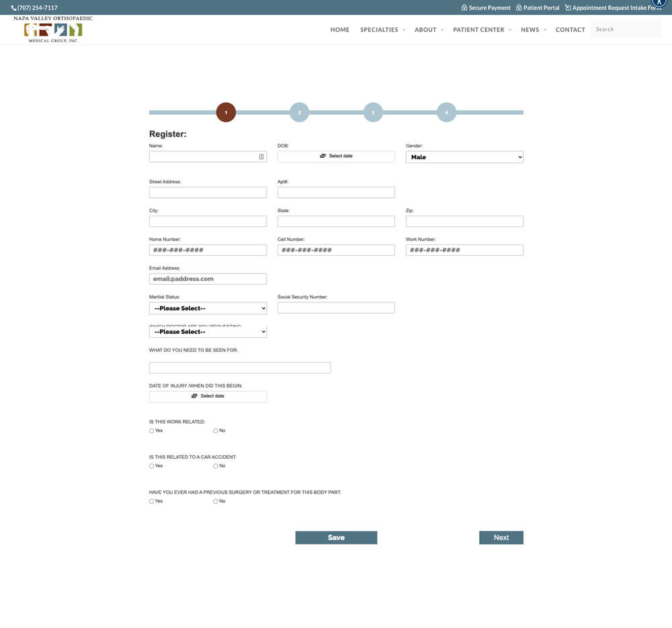
Task: Click the Home Number input field
Action: (x=208, y=250)
